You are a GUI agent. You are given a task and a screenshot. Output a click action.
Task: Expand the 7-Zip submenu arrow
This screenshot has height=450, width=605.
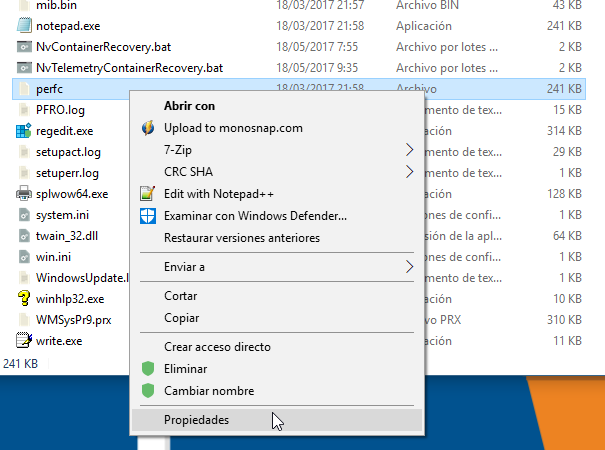pyautogui.click(x=409, y=150)
